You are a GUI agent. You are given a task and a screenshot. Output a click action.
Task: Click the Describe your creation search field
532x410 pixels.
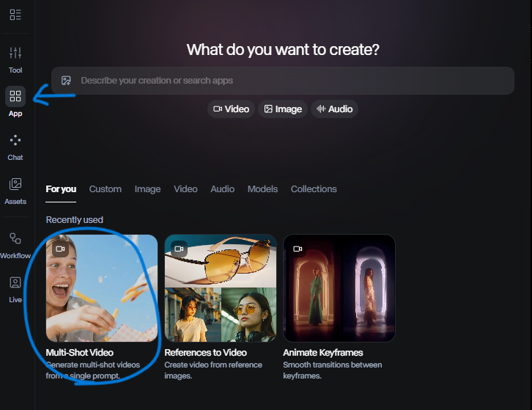coord(283,81)
